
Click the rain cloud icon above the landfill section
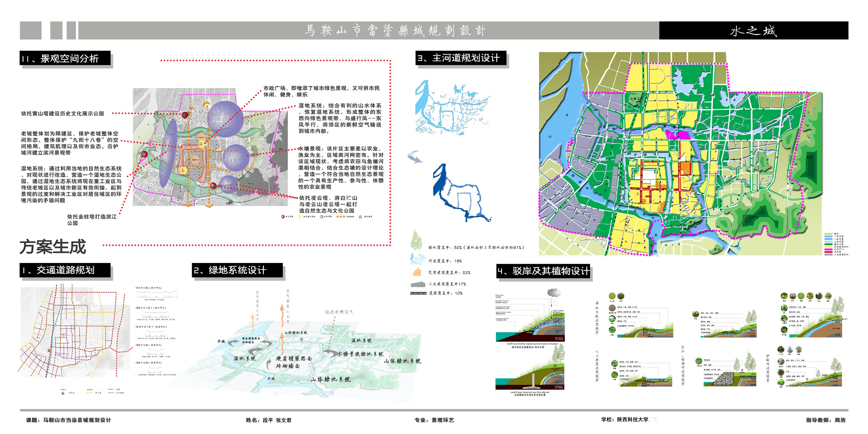tap(554, 293)
